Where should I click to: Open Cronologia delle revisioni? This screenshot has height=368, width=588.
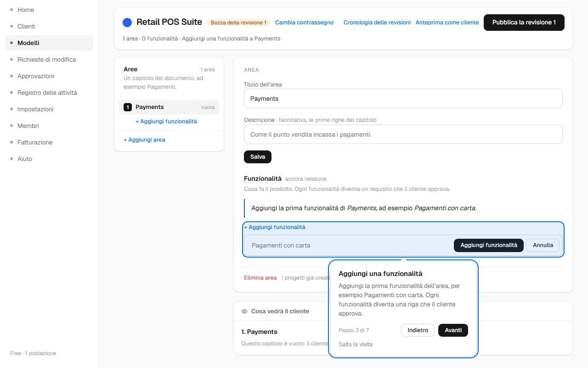coord(377,23)
